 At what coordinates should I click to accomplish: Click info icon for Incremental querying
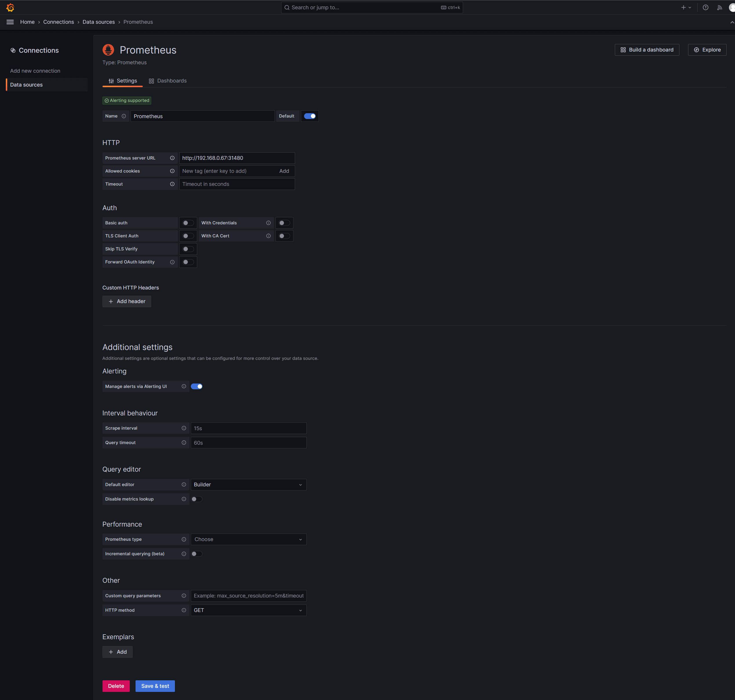tap(184, 554)
